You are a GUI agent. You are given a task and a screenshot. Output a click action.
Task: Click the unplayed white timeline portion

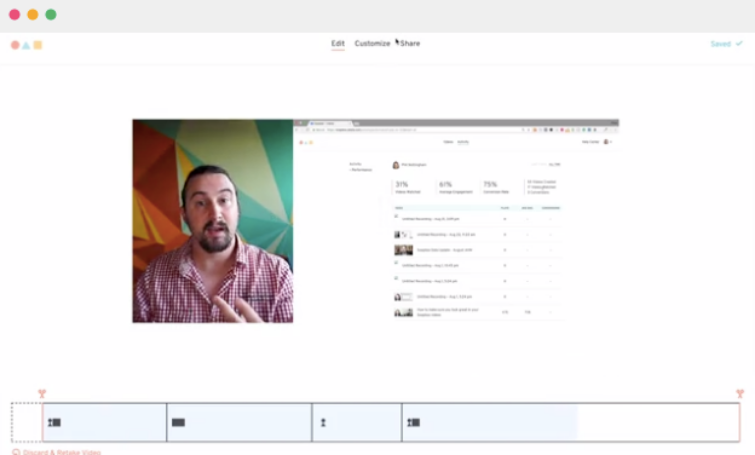[658, 422]
